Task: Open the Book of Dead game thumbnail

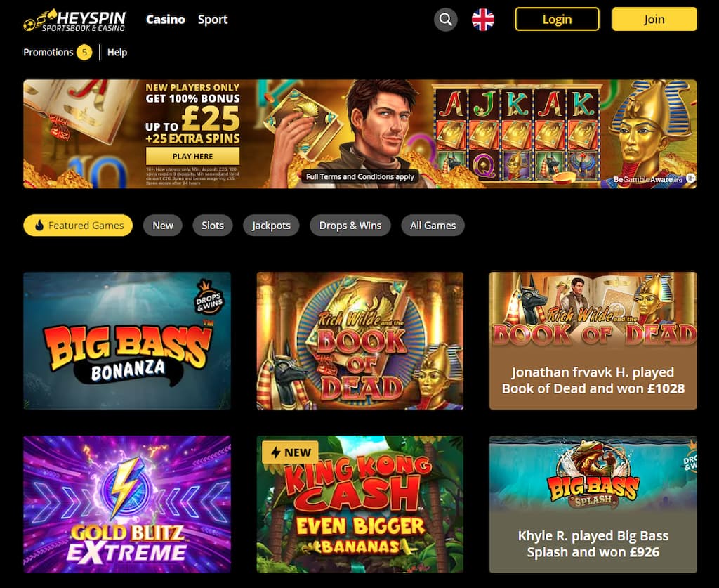Action: (360, 340)
